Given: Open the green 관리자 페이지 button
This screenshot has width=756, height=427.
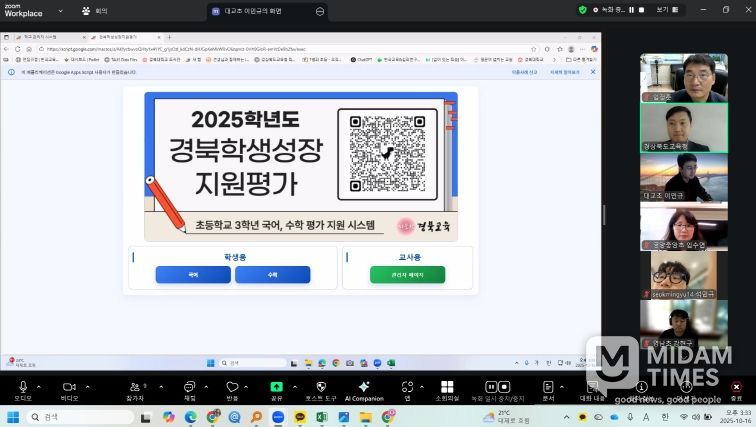Looking at the screenshot, I should tap(393, 274).
